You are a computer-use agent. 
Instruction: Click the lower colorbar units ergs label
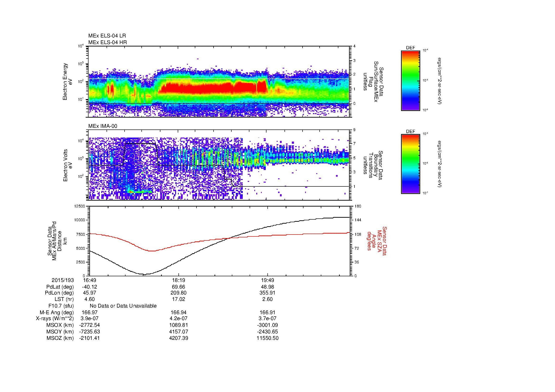(439, 164)
